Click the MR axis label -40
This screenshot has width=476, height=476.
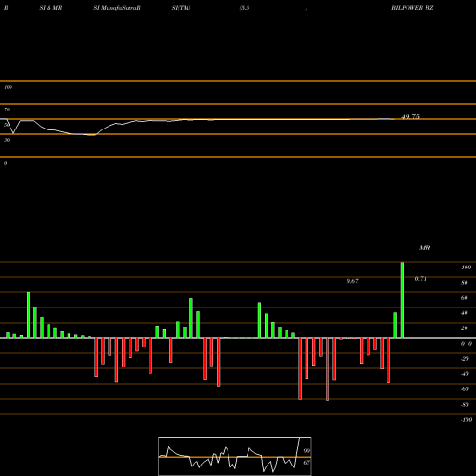pyautogui.click(x=465, y=374)
